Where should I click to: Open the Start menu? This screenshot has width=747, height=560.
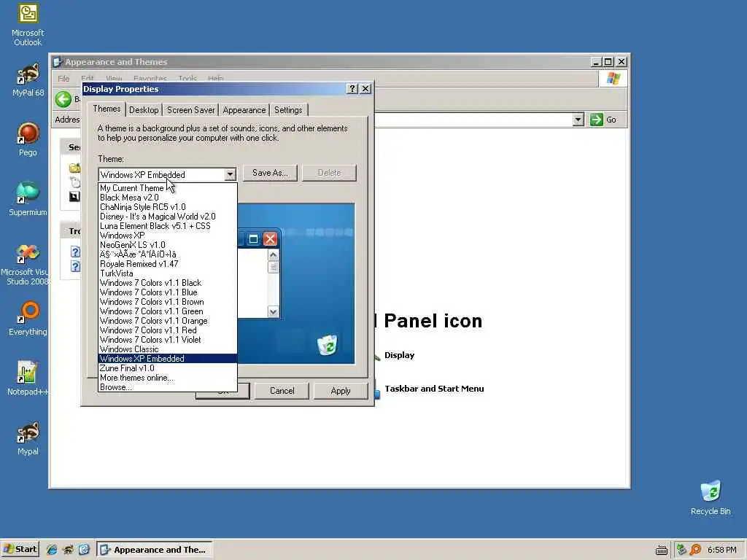pos(20,549)
